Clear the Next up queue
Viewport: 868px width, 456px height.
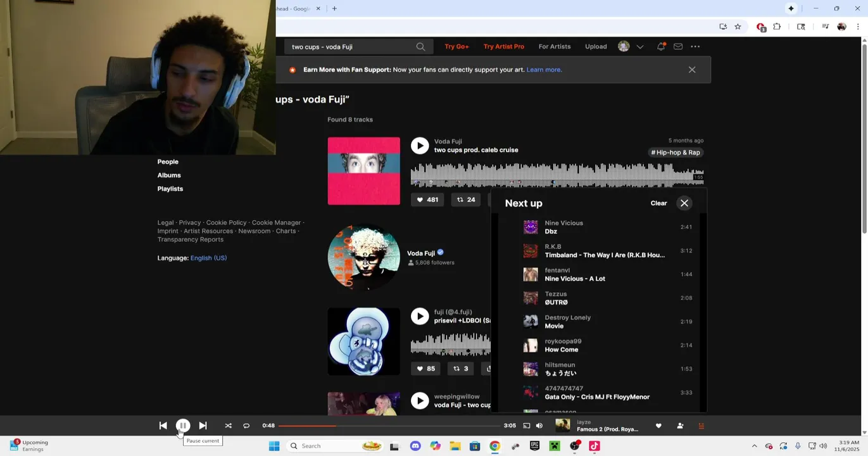click(658, 203)
